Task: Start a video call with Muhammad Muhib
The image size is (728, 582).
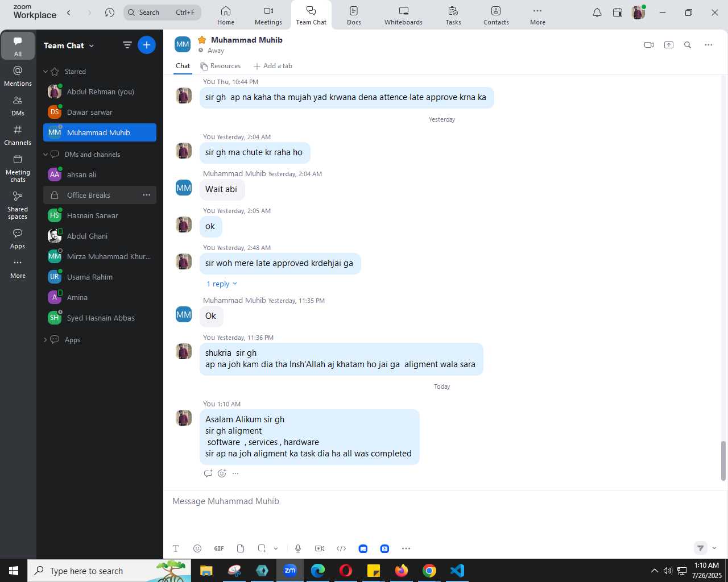Action: [x=649, y=45]
